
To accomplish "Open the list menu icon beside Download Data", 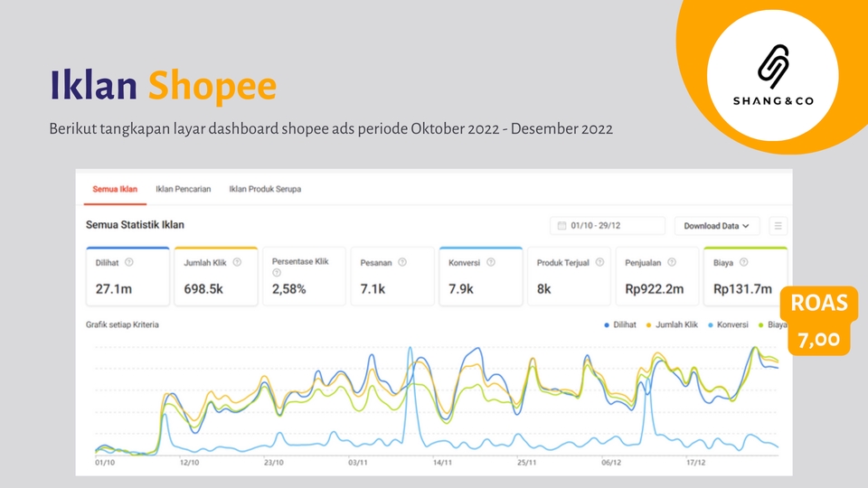I will point(778,226).
